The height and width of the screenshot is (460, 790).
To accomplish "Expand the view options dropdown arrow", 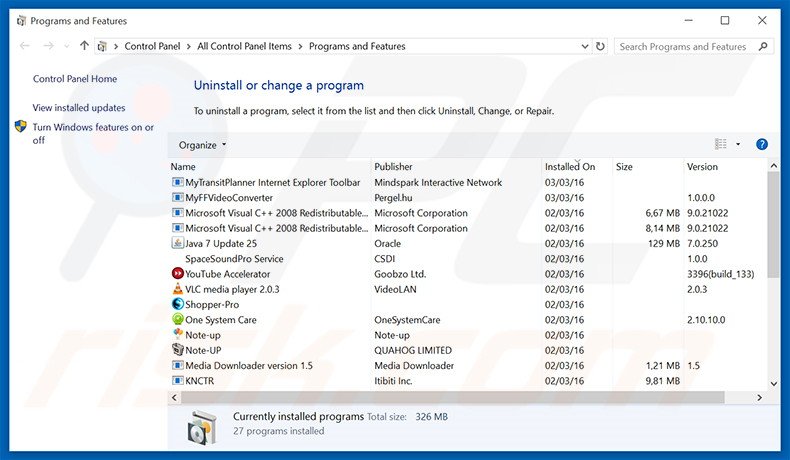I will click(738, 145).
